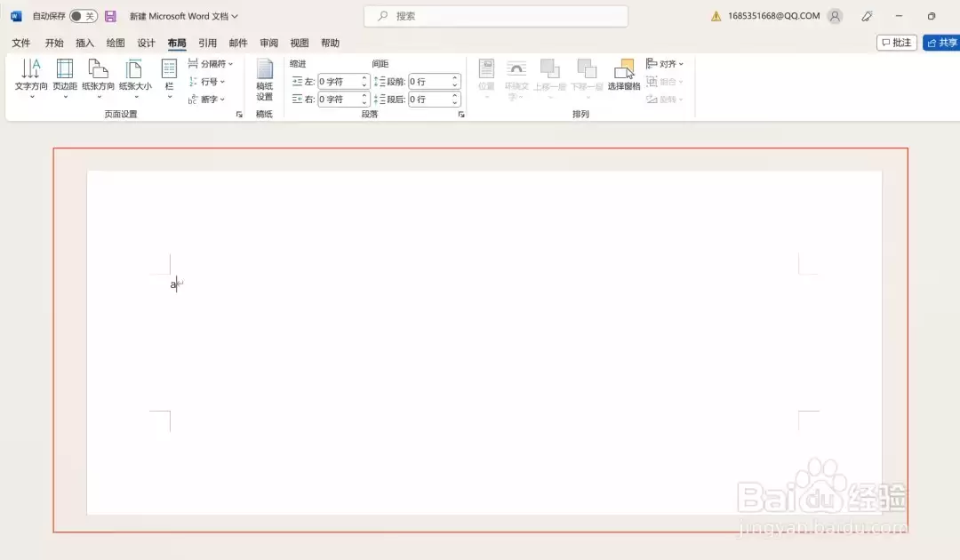Switch to the Review (审阅) tab
This screenshot has height=560, width=960.
(268, 43)
